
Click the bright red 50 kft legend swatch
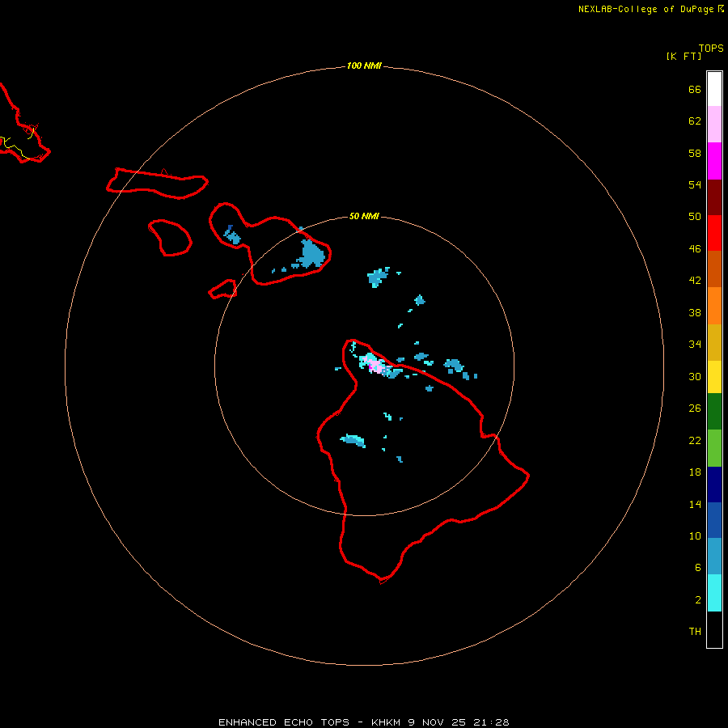pos(714,233)
